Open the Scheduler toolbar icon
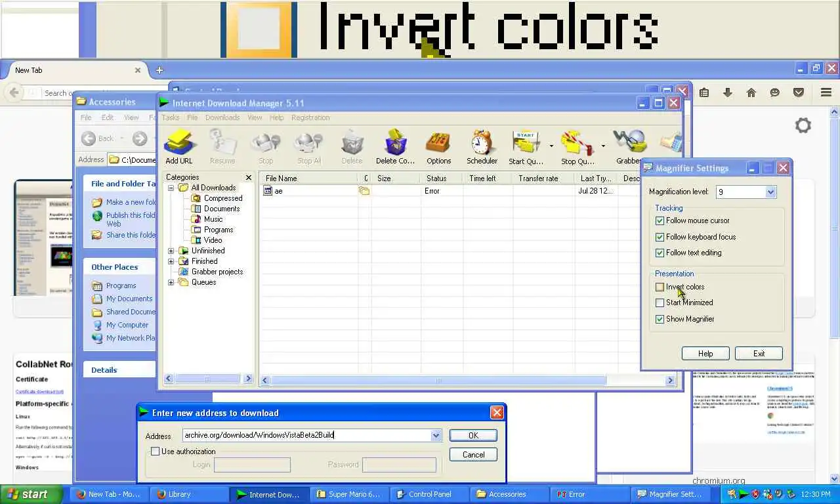The width and height of the screenshot is (840, 504). pyautogui.click(x=482, y=146)
